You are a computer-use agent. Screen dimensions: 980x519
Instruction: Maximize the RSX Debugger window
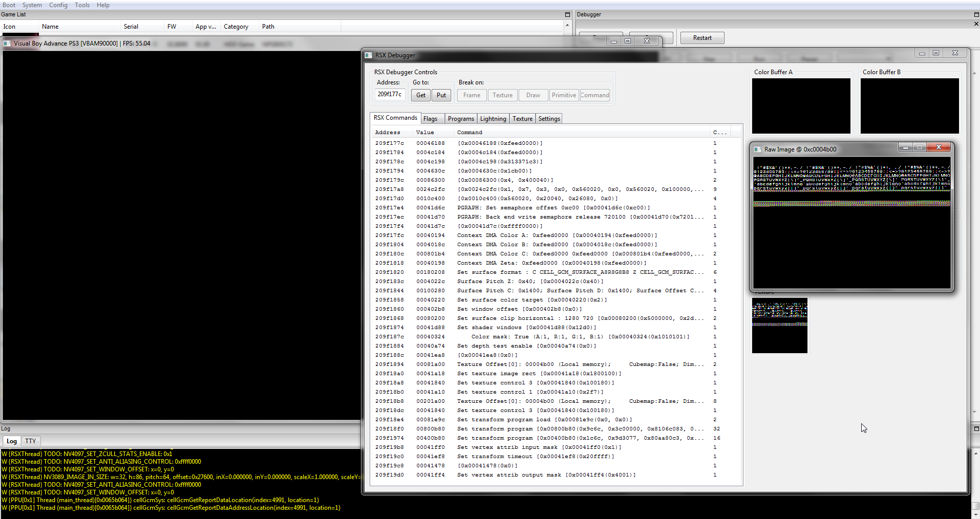tap(936, 53)
